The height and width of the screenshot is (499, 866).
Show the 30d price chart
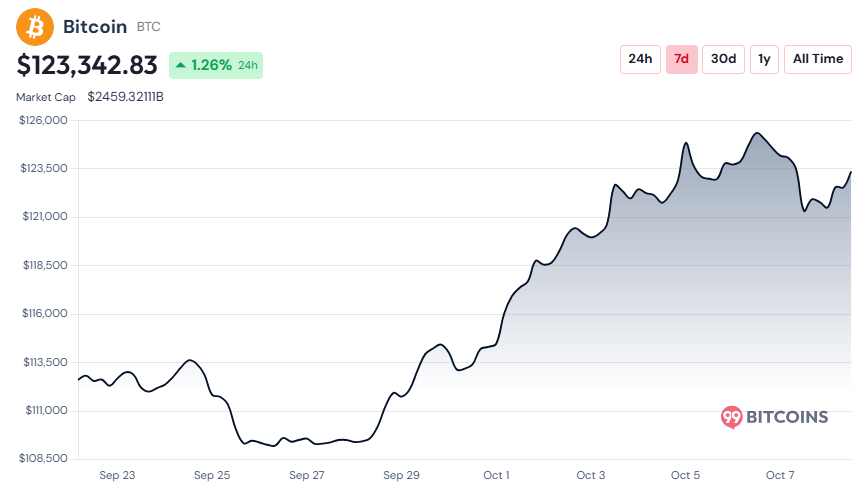[723, 59]
